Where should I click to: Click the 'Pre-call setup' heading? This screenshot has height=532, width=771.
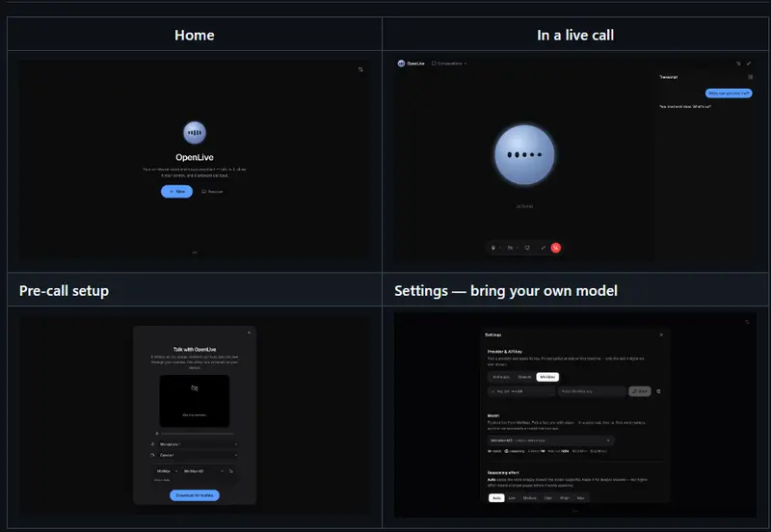[64, 291]
